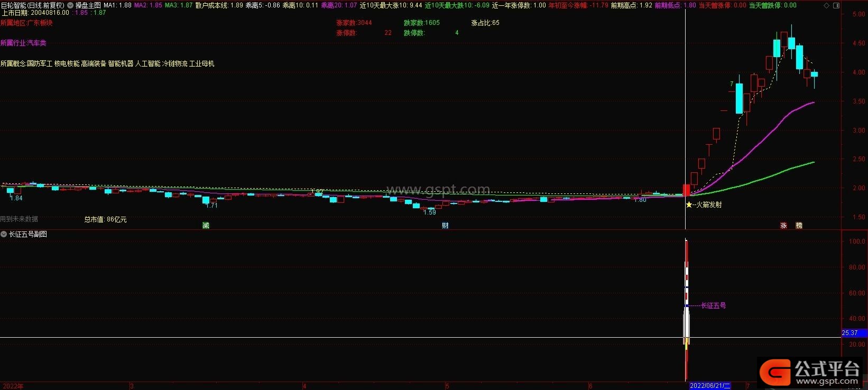This screenshot has height=390, width=868.
Task: Click 跌停数 value 4
Action: click(x=457, y=33)
